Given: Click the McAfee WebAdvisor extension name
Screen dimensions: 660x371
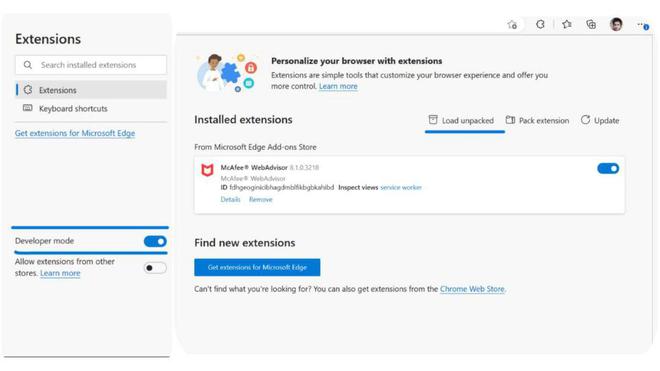Looking at the screenshot, I should click(254, 168).
